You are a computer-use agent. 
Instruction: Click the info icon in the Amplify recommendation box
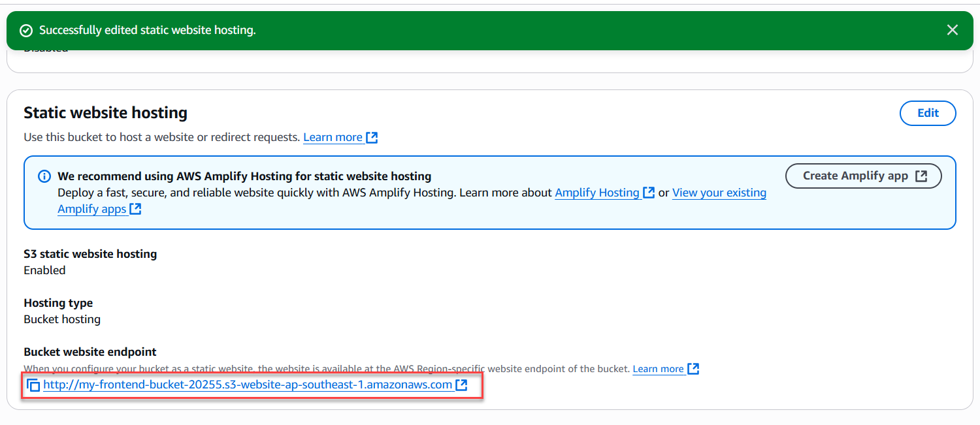point(44,176)
